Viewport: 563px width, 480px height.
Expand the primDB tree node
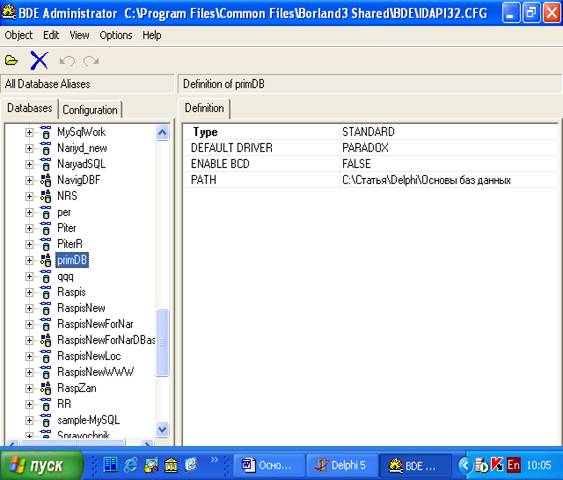tap(29, 260)
